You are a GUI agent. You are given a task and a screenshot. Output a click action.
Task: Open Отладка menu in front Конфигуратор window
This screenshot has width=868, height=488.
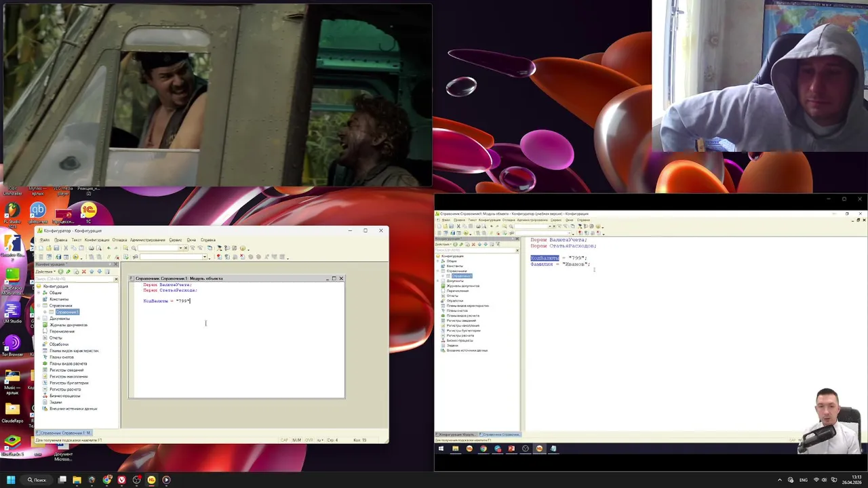pyautogui.click(x=119, y=240)
